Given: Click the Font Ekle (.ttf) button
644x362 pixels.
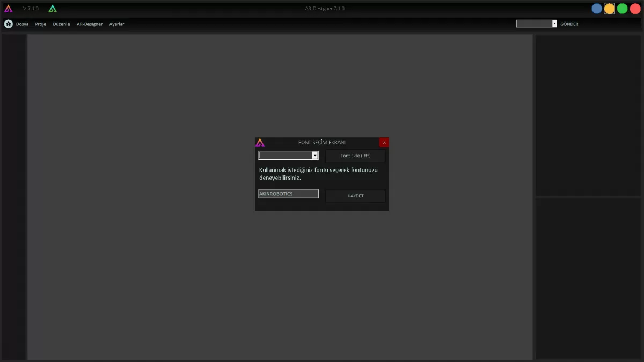Looking at the screenshot, I should [355, 156].
